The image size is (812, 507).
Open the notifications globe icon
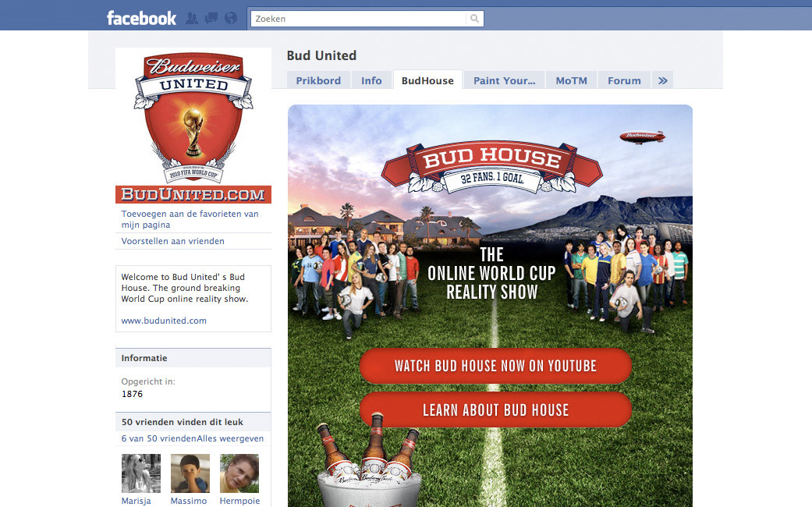[231, 19]
